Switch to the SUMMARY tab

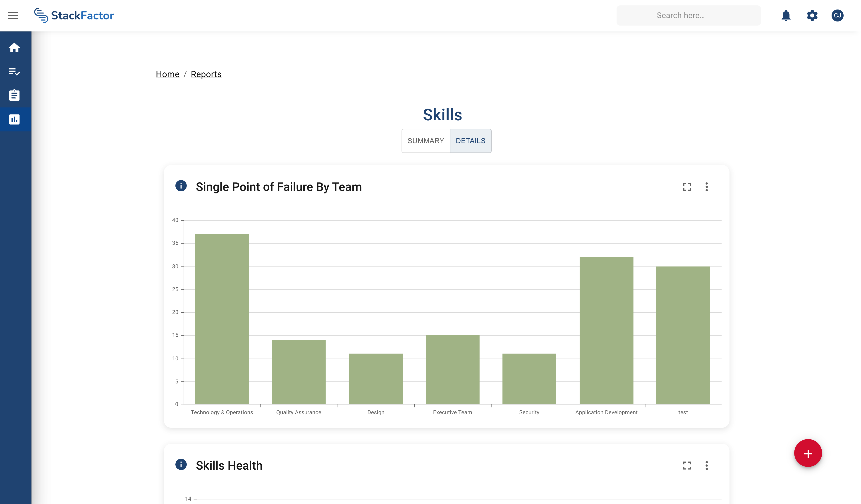426,141
